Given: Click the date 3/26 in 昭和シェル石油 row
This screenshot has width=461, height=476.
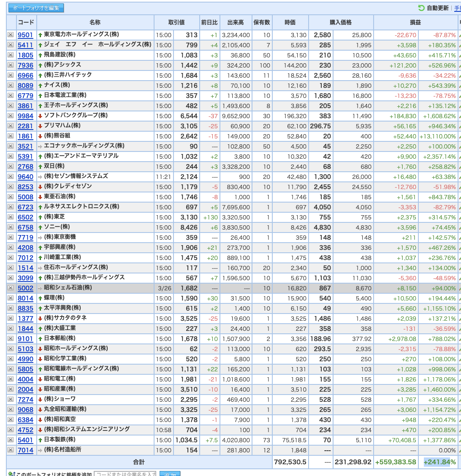Looking at the screenshot, I should click(x=164, y=288).
